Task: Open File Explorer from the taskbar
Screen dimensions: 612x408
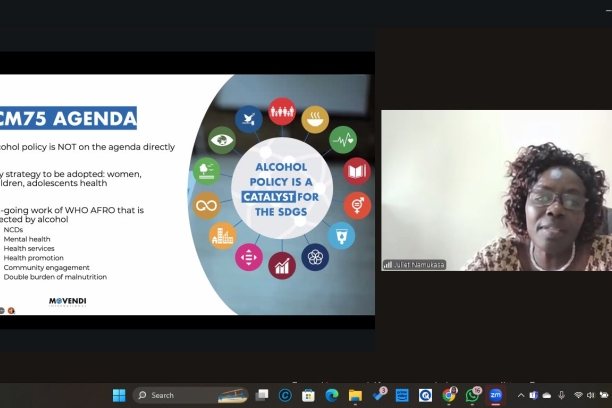Action: [x=355, y=395]
